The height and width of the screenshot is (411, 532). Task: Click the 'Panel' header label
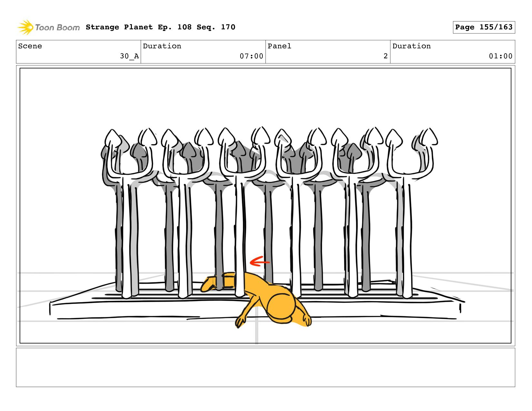[x=280, y=46]
